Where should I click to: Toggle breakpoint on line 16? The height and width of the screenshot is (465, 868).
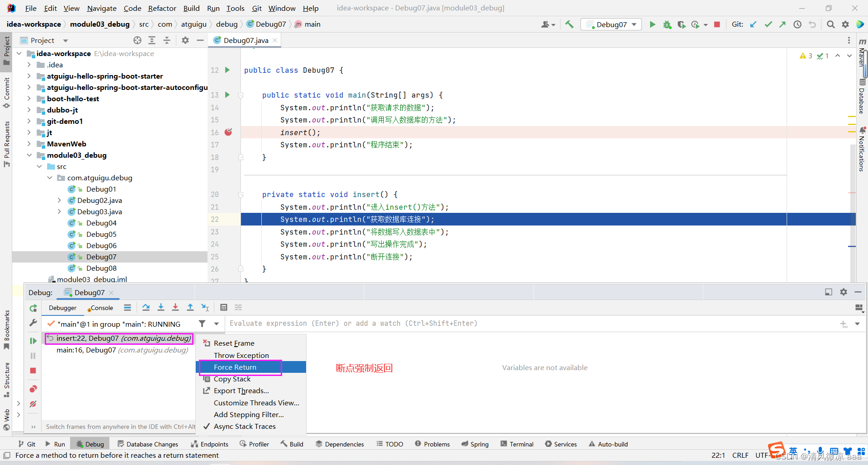[228, 132]
